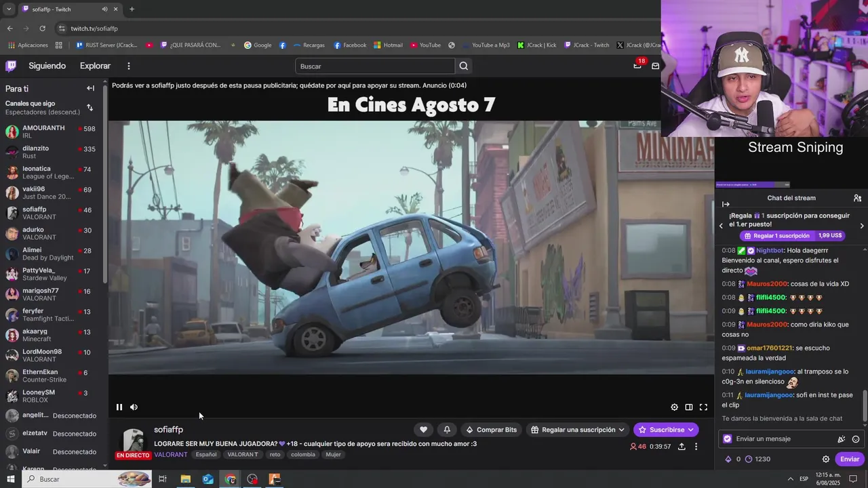Open a new browser tab
The image size is (868, 488).
[132, 9]
